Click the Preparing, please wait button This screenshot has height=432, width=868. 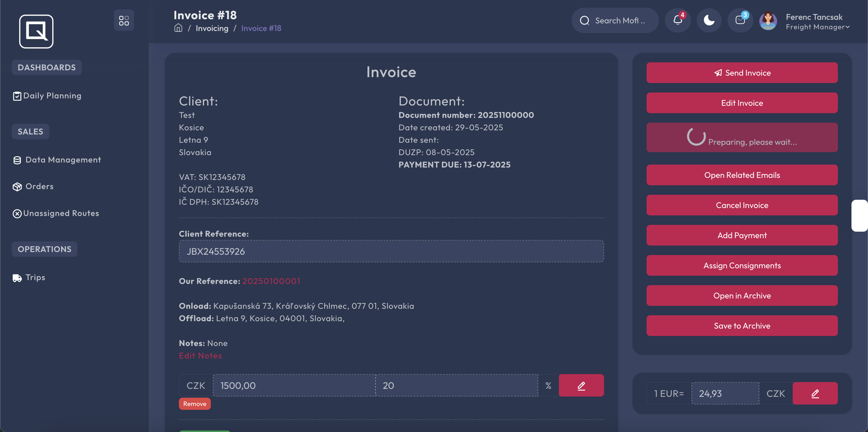coord(742,138)
